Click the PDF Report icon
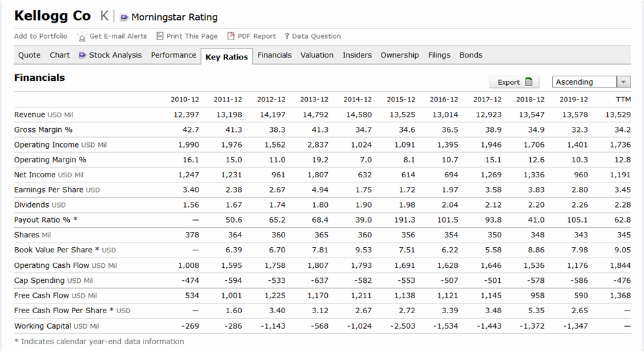The width and height of the screenshot is (644, 352). (x=231, y=36)
